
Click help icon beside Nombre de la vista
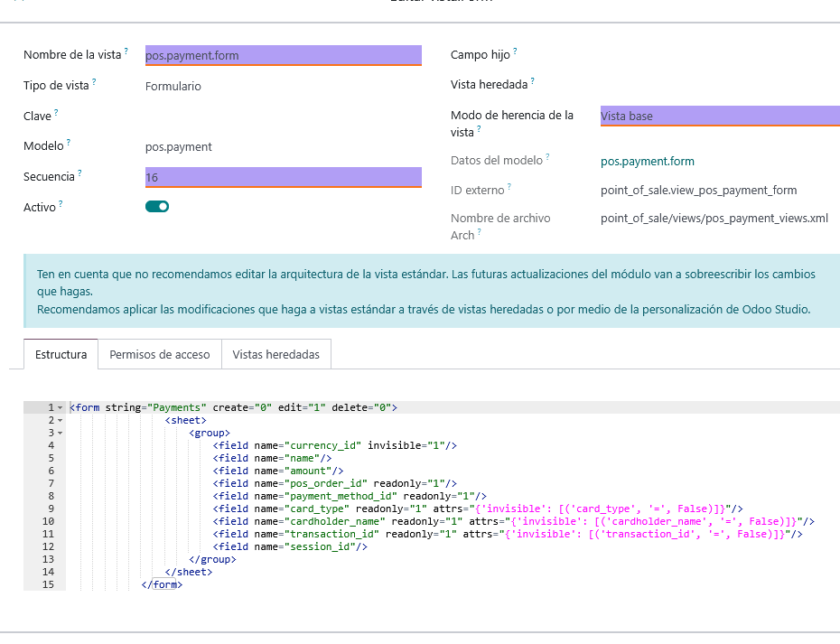point(126,51)
